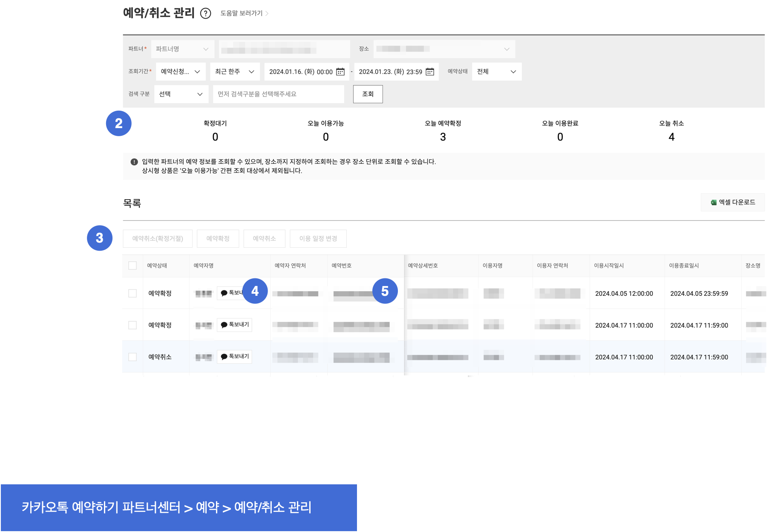Click the 이용 일정 변경 button
The height and width of the screenshot is (532, 777).
pos(318,239)
